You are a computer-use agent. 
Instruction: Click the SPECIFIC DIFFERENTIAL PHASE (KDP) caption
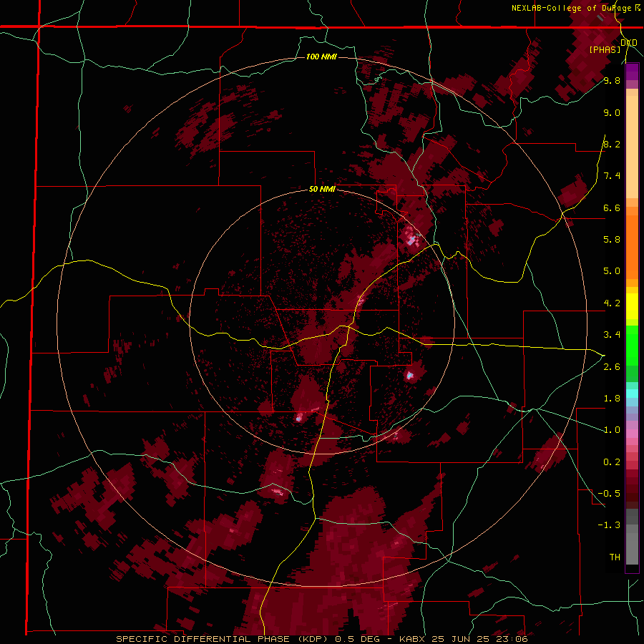(x=223, y=639)
